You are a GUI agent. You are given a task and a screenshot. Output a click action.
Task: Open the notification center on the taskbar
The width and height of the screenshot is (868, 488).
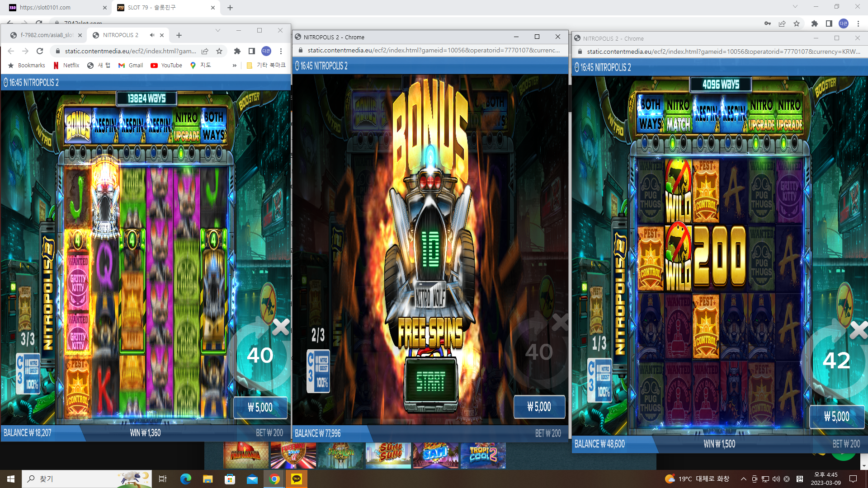pos(853,479)
